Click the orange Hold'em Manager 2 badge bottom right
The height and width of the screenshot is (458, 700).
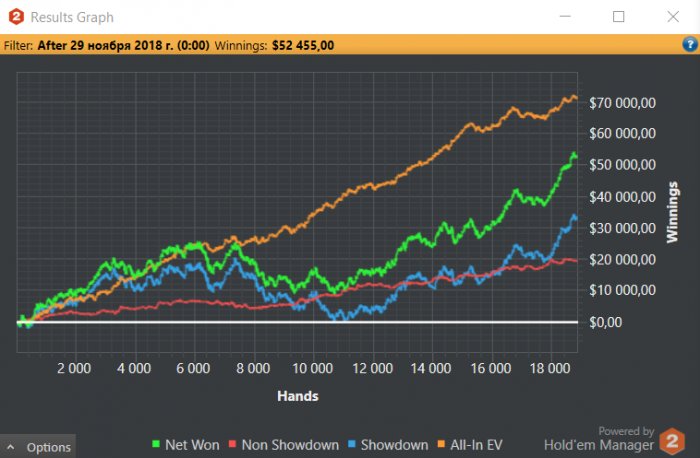(672, 441)
